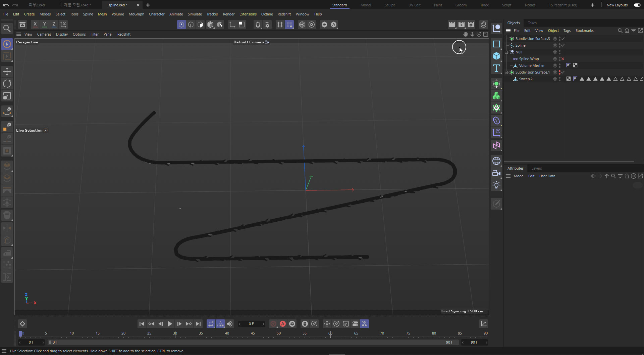Collapse the Null object tree

(x=506, y=52)
